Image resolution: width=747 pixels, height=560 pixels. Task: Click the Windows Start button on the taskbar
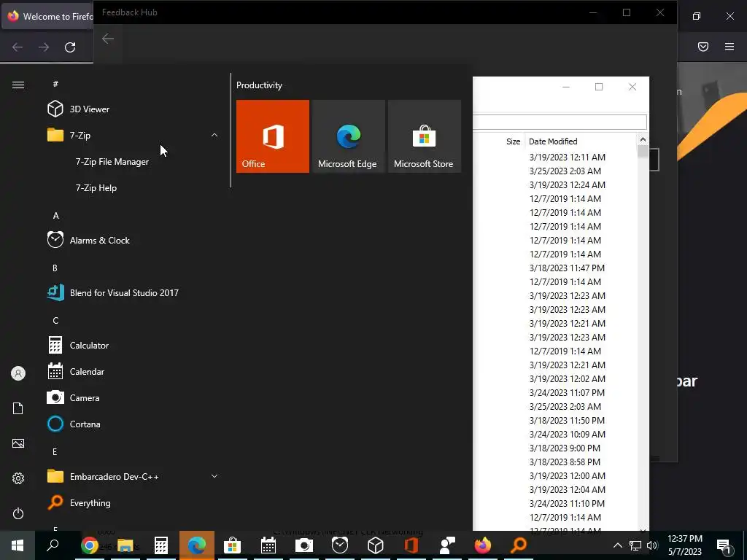tap(18, 545)
